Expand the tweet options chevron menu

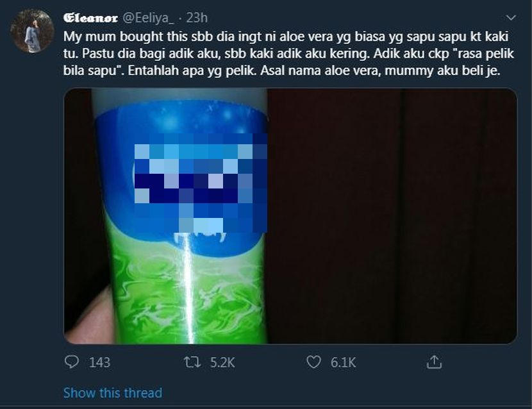coord(511,18)
